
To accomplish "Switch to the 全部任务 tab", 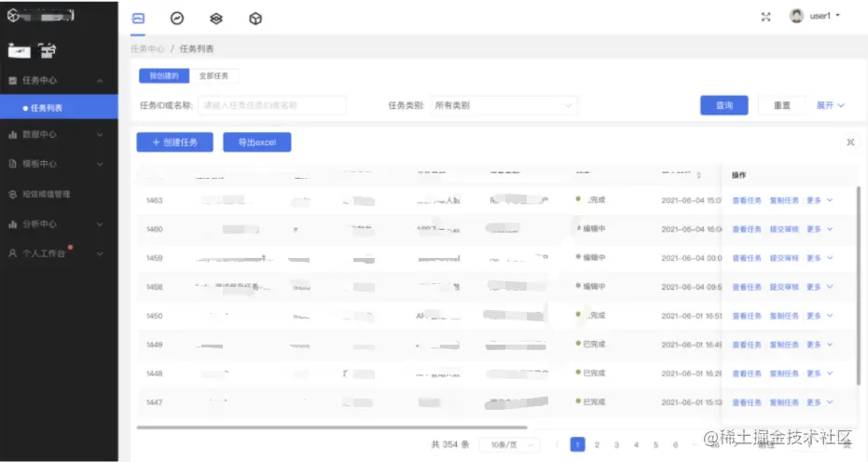I will pyautogui.click(x=214, y=75).
